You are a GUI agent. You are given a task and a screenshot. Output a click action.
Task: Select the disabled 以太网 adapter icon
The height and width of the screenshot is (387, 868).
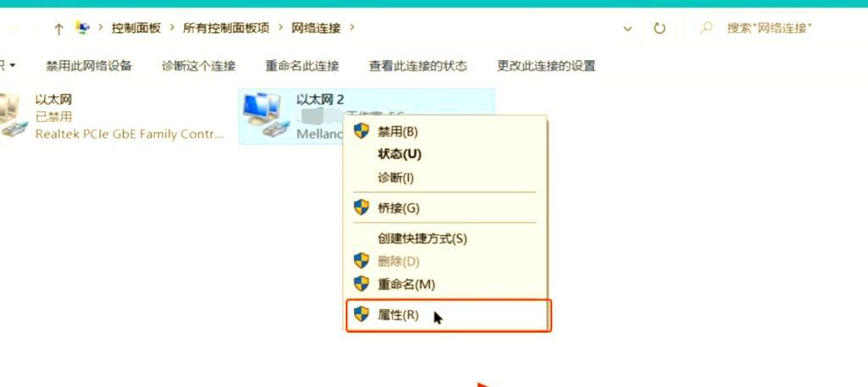pyautogui.click(x=12, y=115)
